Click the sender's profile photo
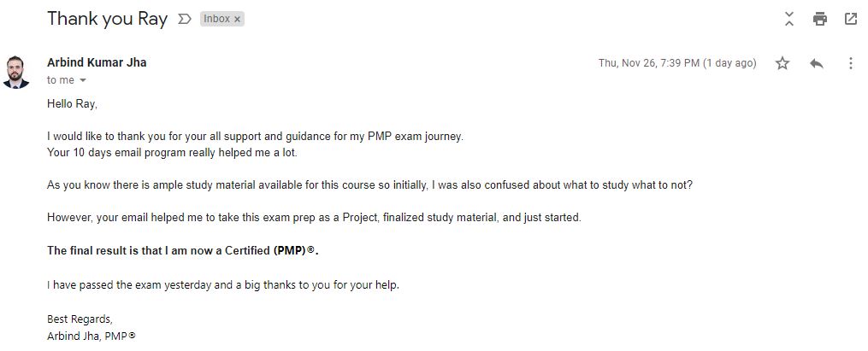The width and height of the screenshot is (868, 351). (16, 72)
